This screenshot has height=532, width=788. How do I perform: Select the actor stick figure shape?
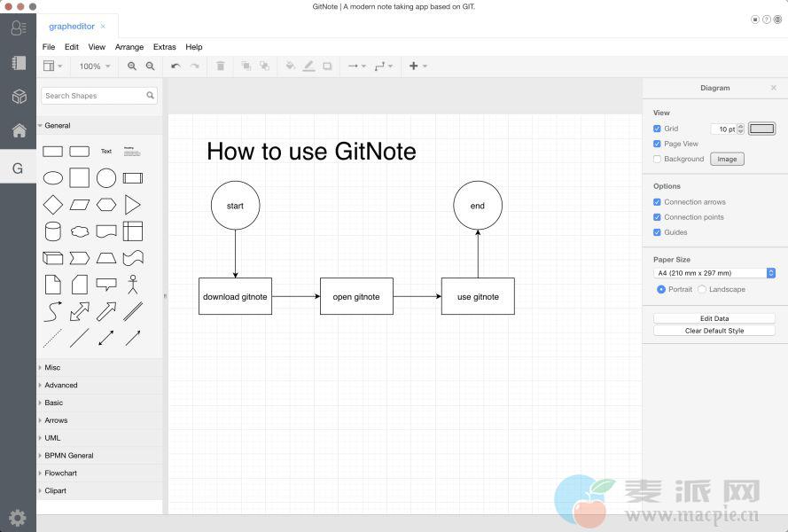point(132,285)
